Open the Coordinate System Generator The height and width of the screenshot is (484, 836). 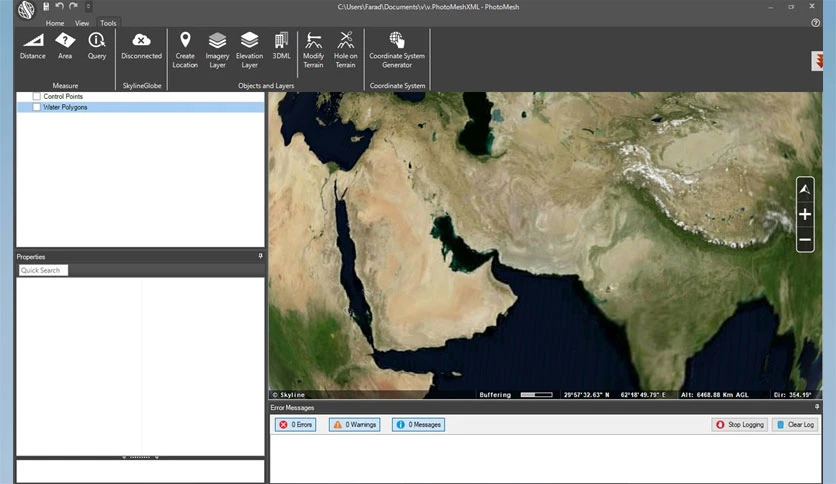click(397, 50)
